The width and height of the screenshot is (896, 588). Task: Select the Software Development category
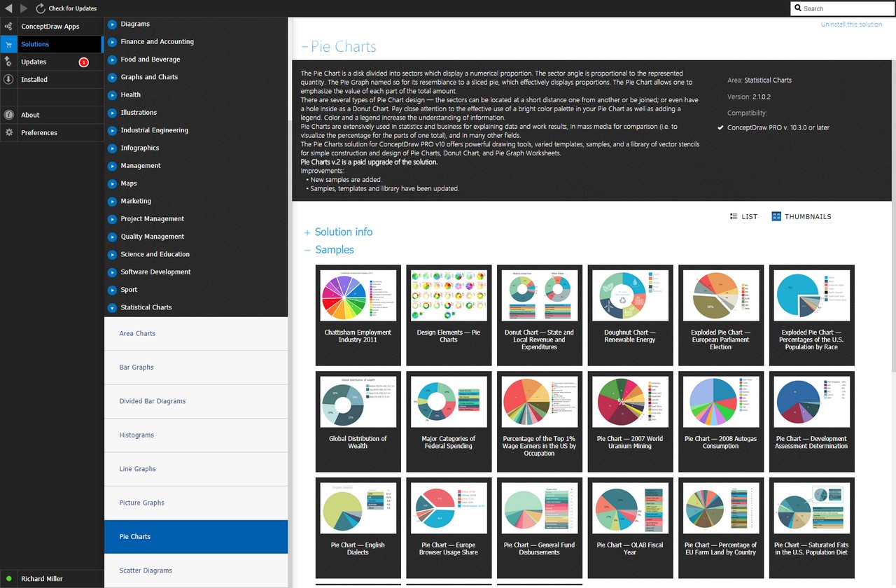coord(155,272)
